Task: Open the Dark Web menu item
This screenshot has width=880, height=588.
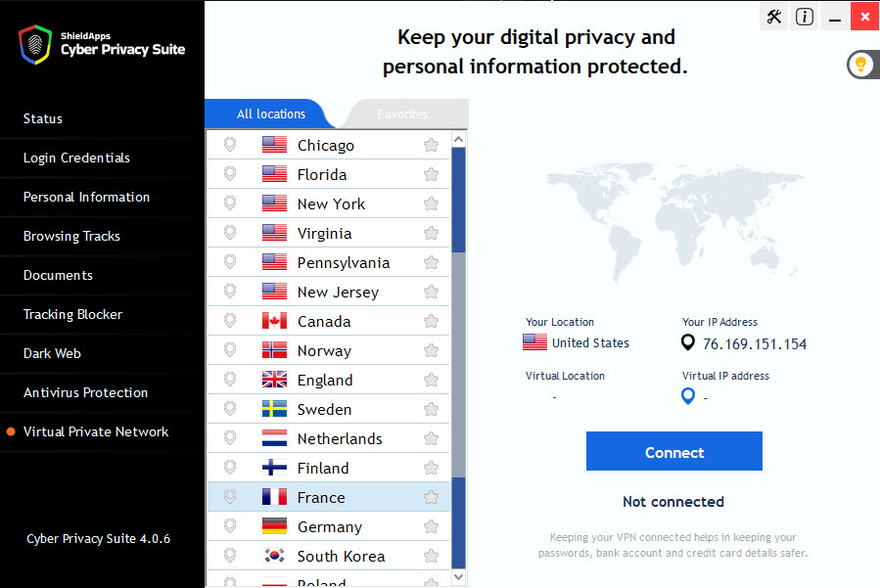Action: point(52,353)
